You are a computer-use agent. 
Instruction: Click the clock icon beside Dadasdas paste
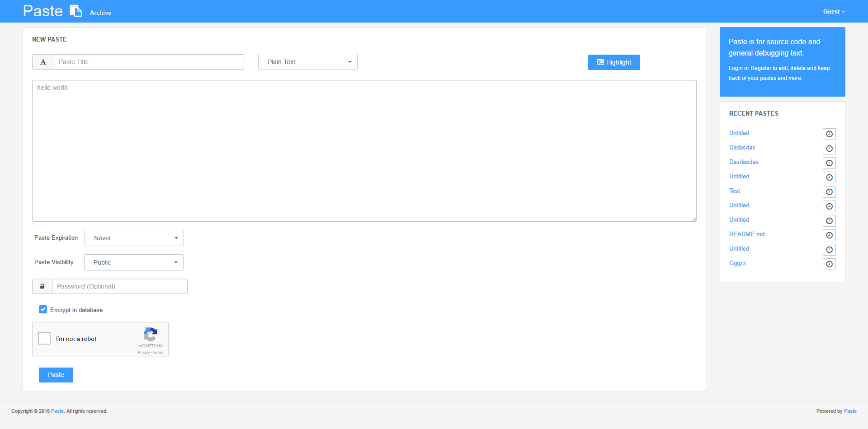click(x=829, y=149)
